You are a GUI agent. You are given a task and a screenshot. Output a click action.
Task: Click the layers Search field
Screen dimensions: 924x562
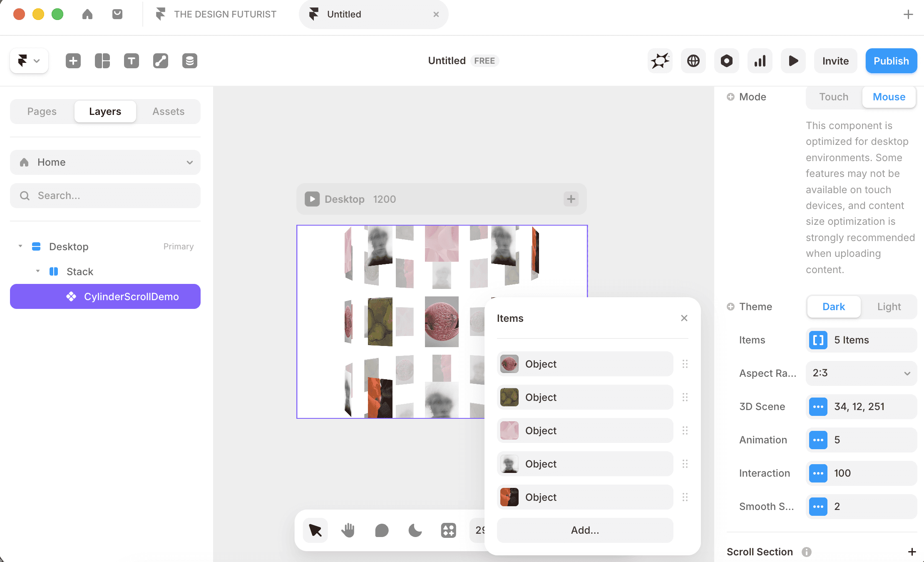(105, 196)
